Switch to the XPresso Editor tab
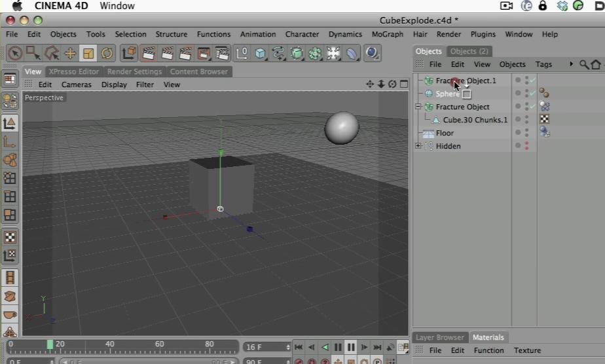Screen dimensions: 605x364 coord(74,71)
